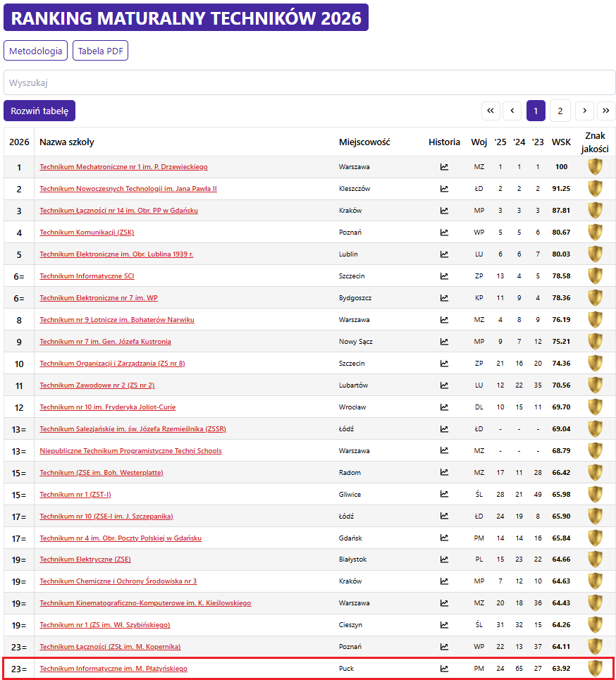The image size is (616, 680).
Task: Select page 2 in pagination
Action: pyautogui.click(x=560, y=111)
